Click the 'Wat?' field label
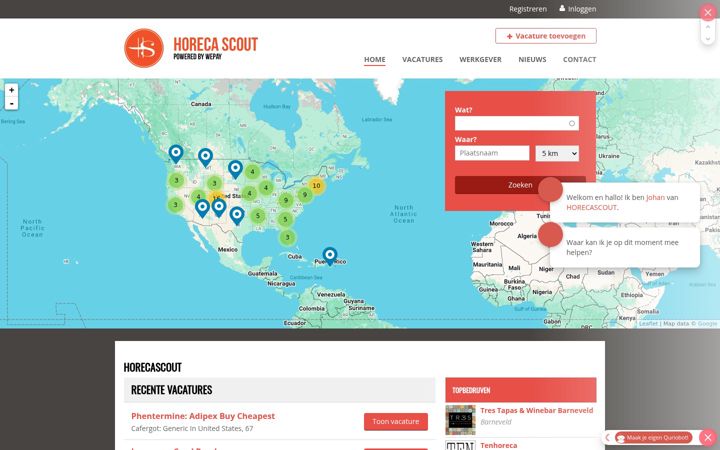The height and width of the screenshot is (450, 720). point(463,110)
